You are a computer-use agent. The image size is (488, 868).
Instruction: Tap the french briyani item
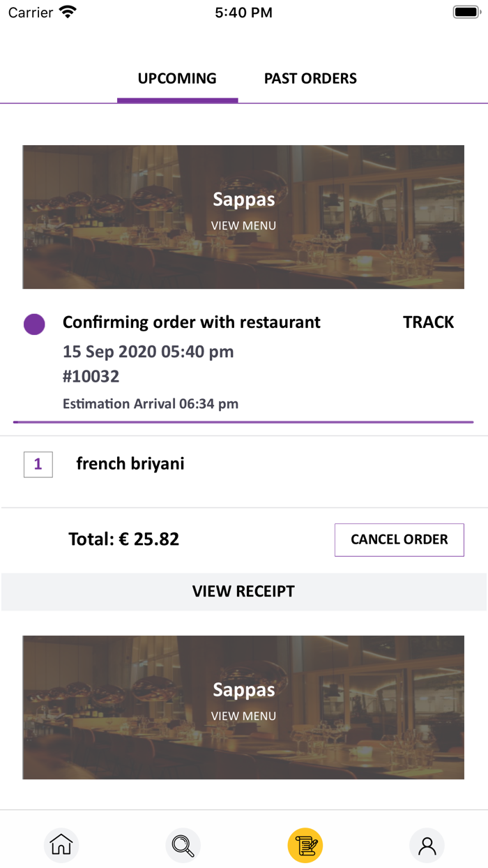[130, 464]
